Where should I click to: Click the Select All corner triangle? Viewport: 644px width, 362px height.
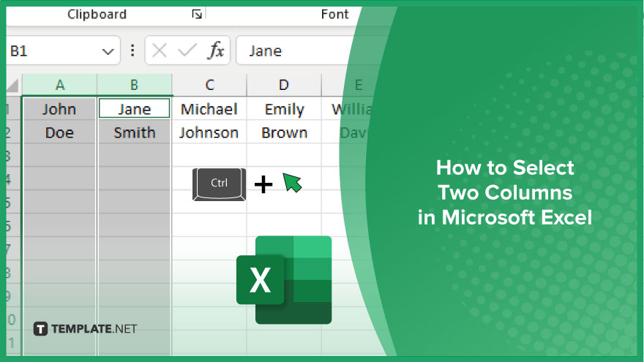12,86
